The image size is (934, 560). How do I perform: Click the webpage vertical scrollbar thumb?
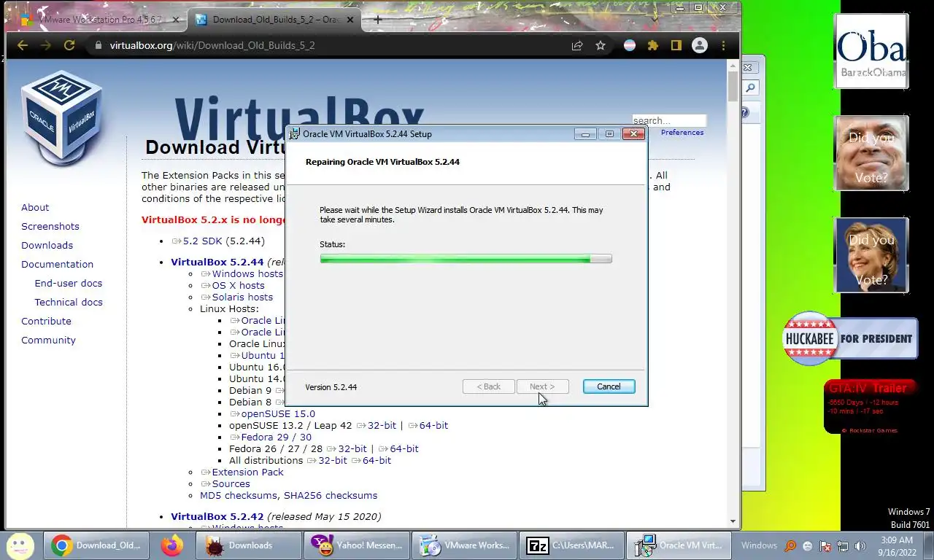click(x=733, y=87)
